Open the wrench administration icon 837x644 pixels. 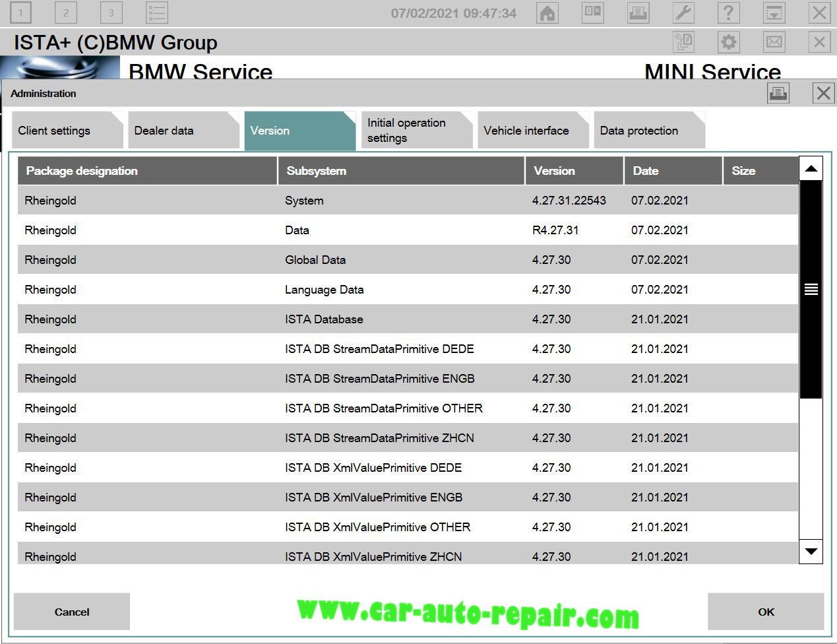pos(683,13)
